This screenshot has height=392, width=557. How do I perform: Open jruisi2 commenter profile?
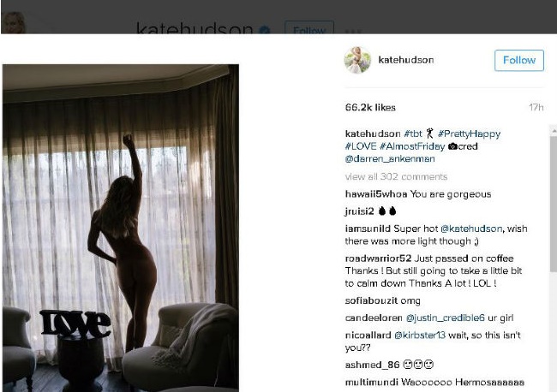359,211
